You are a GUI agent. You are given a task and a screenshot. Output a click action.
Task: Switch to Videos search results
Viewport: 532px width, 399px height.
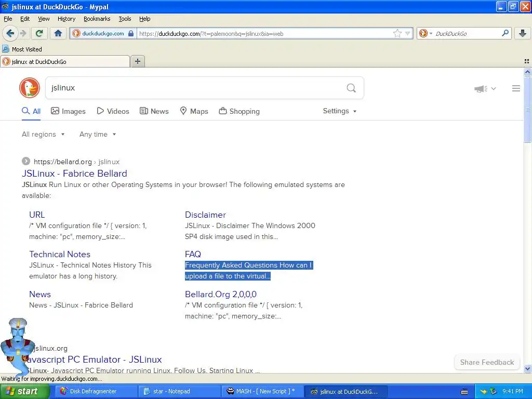click(x=113, y=111)
